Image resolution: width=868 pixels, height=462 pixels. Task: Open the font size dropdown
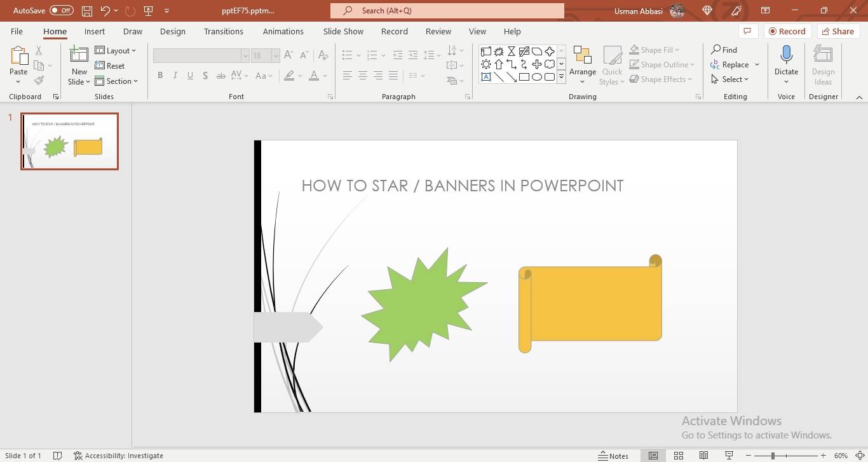(276, 56)
